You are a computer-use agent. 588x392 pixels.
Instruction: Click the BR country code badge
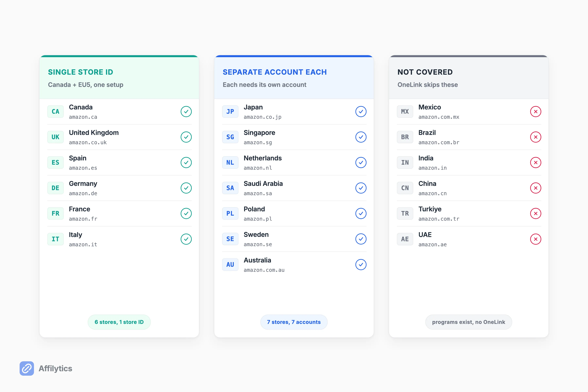click(x=405, y=137)
